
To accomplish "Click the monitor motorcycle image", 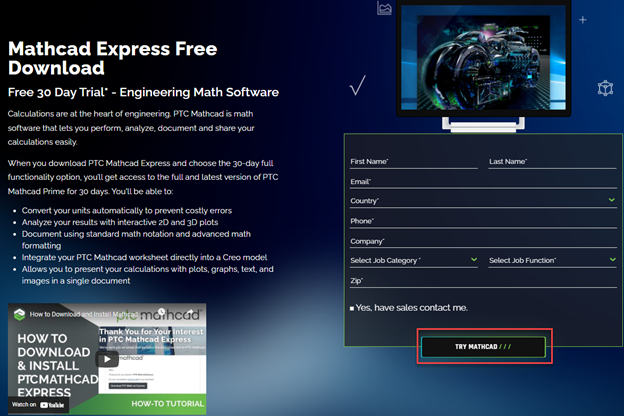I will tap(483, 62).
